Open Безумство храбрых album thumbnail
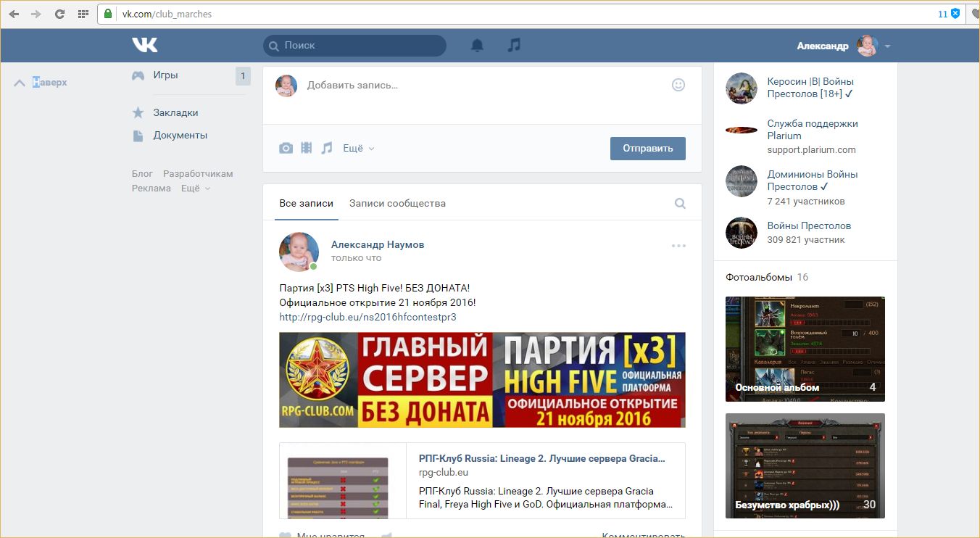Viewport: 980px width, 538px height. 805,465
